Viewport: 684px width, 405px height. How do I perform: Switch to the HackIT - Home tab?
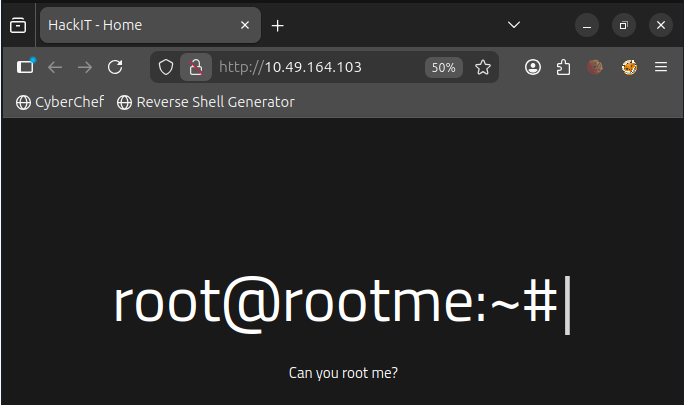(150, 25)
